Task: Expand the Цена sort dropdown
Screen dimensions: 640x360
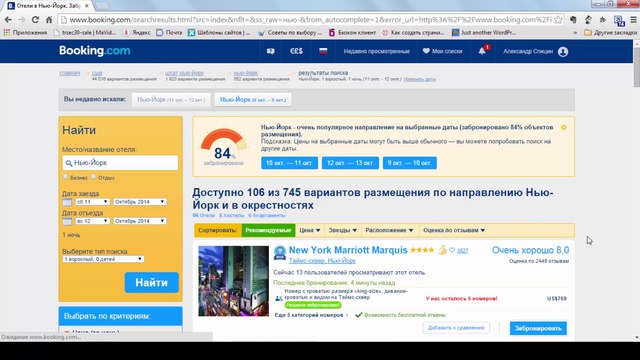Action: [x=309, y=230]
